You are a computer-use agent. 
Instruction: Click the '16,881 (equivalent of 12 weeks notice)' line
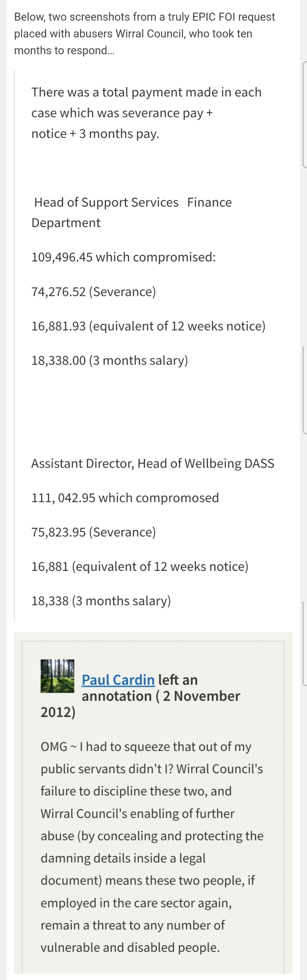coord(140,566)
